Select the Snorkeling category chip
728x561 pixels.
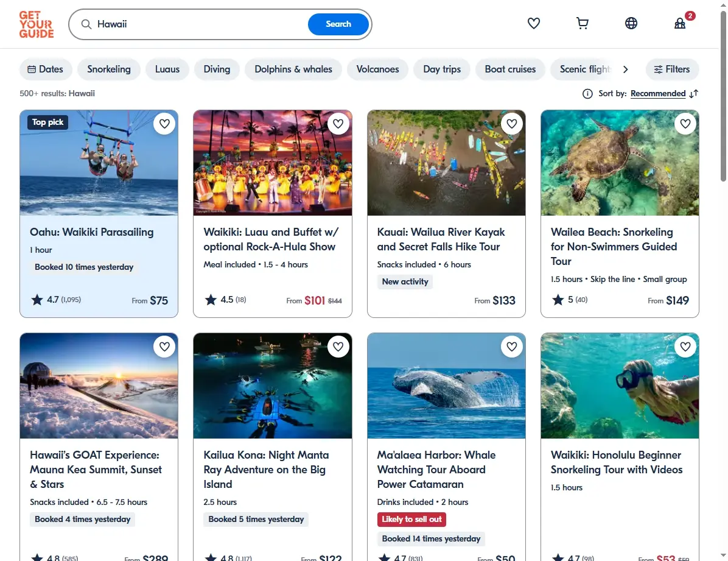tap(109, 69)
